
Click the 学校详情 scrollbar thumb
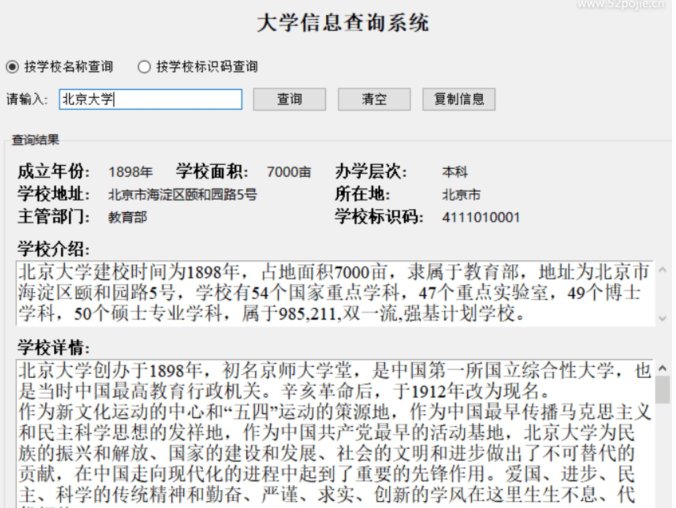pos(663,389)
